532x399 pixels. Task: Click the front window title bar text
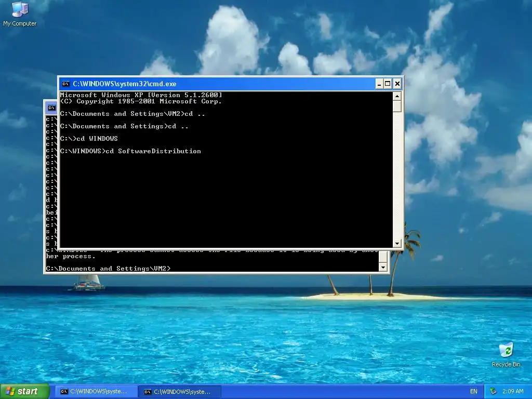click(x=125, y=84)
